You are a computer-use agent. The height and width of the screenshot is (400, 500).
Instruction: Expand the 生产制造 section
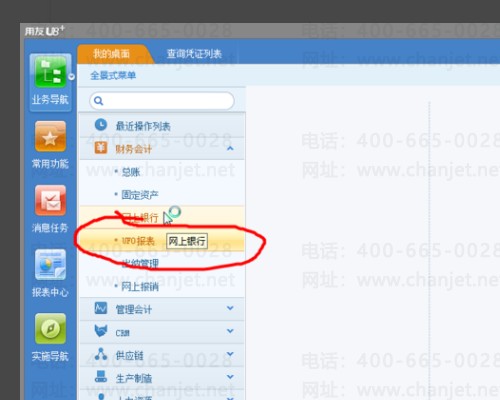230,377
